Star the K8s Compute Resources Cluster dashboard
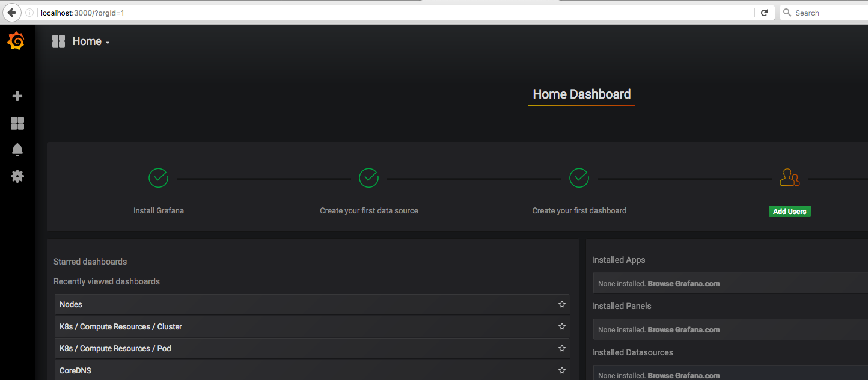 [x=561, y=326]
